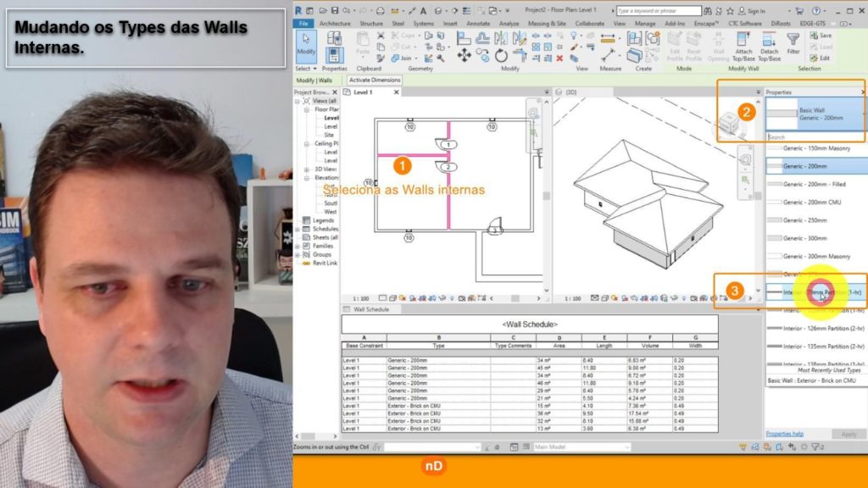The height and width of the screenshot is (488, 868).
Task: Click the Detach Top/Base wall icon
Action: (x=769, y=46)
